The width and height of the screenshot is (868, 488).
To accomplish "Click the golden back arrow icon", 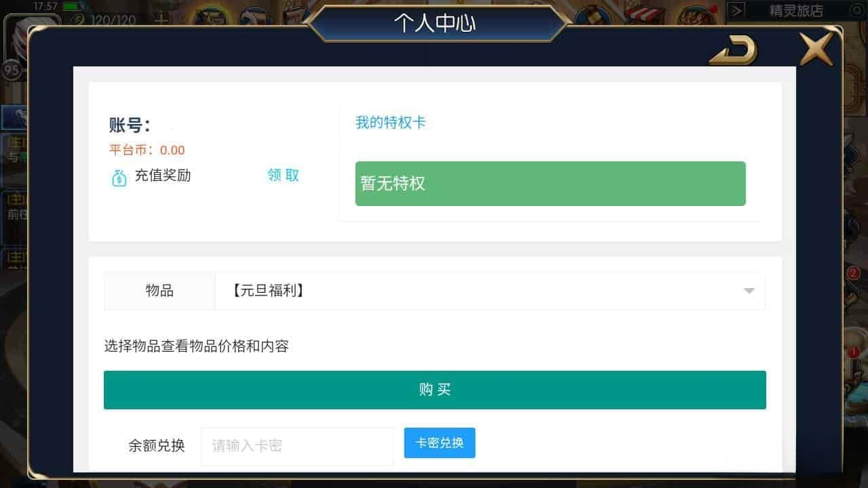I will click(x=733, y=49).
